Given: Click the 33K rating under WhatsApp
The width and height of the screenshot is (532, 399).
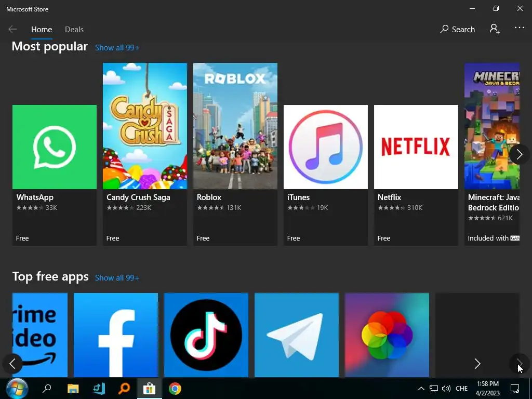Looking at the screenshot, I should 51,208.
